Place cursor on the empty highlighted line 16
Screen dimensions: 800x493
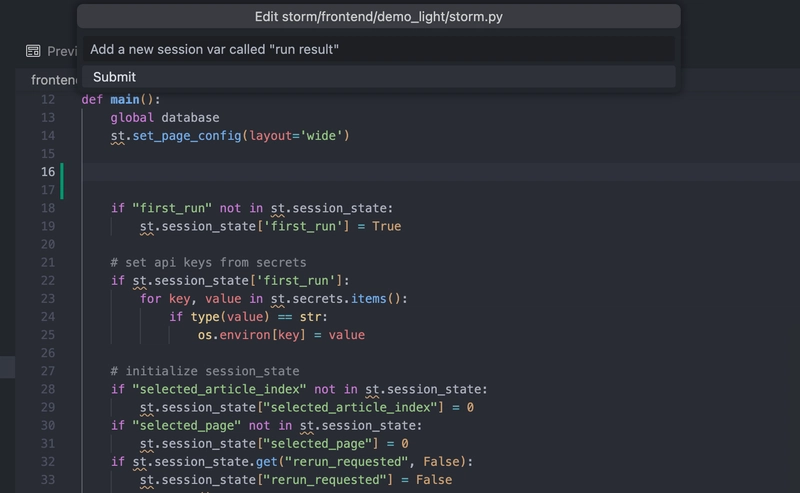[x=440, y=172]
